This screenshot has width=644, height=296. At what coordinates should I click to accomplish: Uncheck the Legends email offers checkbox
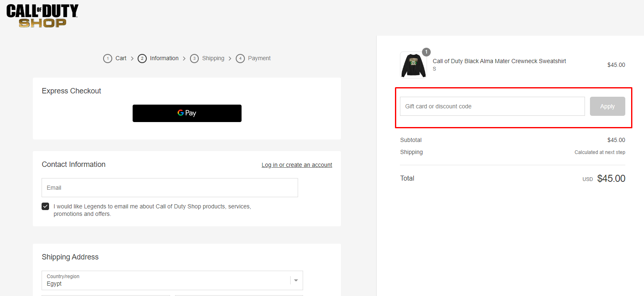[45, 206]
